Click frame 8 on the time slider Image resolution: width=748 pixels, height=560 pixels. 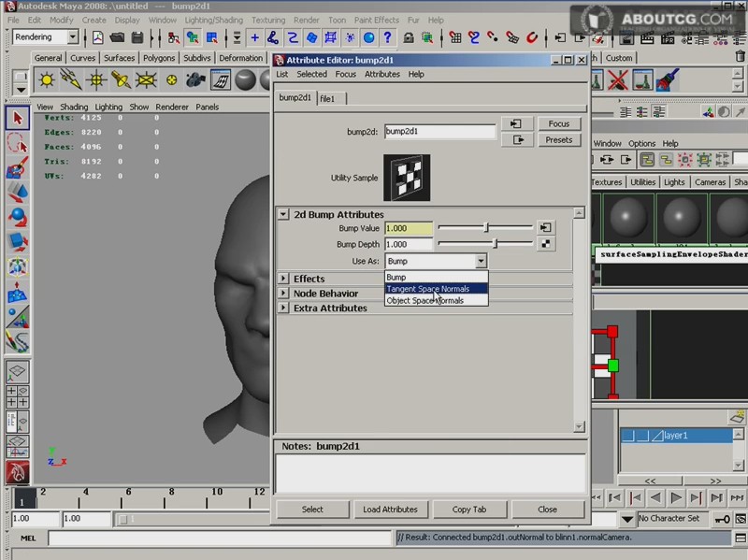click(165, 497)
